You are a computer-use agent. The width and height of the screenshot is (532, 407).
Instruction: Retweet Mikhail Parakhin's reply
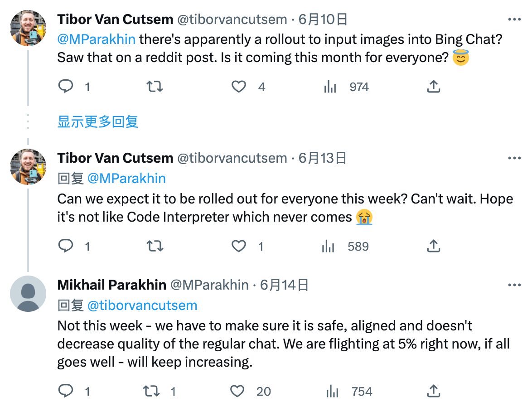[151, 391]
